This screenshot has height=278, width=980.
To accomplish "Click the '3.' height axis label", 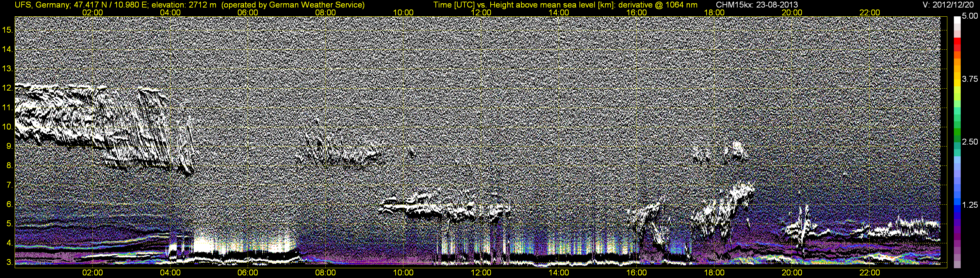I will click(9, 263).
